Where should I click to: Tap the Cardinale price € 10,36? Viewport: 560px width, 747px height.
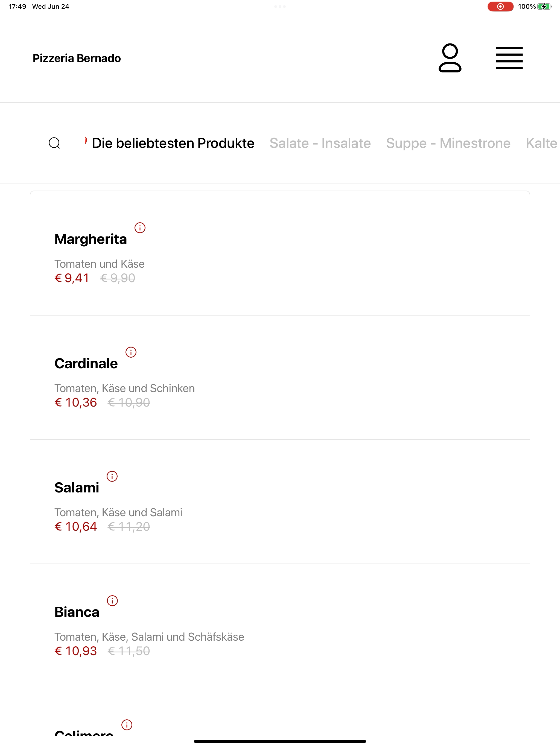(76, 402)
